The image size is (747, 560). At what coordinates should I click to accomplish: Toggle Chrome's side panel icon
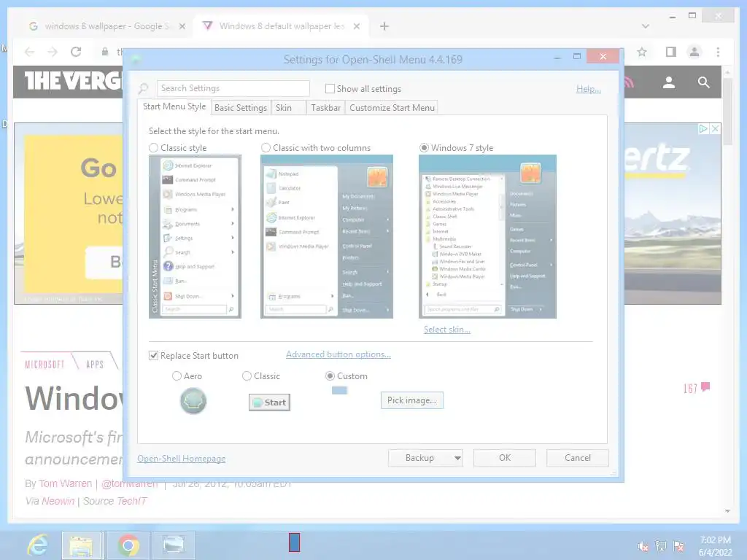pos(671,52)
